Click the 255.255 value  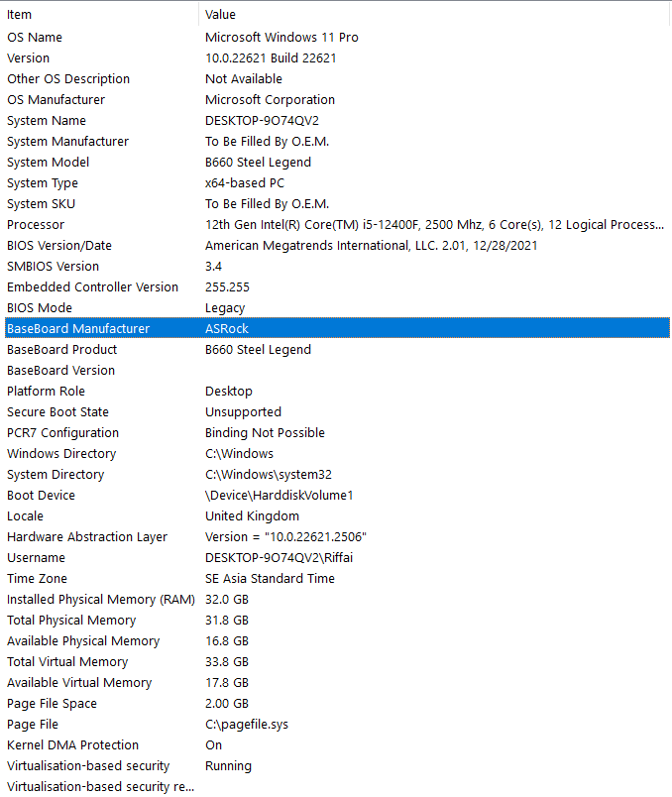click(x=227, y=287)
